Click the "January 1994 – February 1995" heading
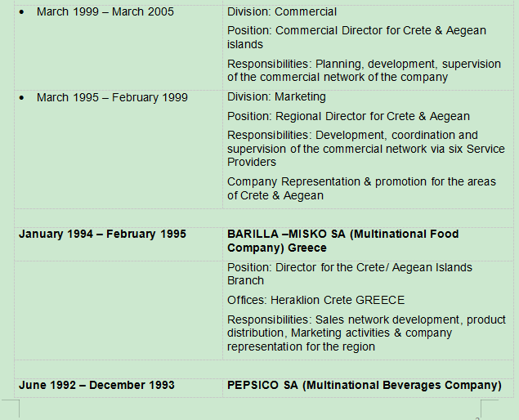 102,235
